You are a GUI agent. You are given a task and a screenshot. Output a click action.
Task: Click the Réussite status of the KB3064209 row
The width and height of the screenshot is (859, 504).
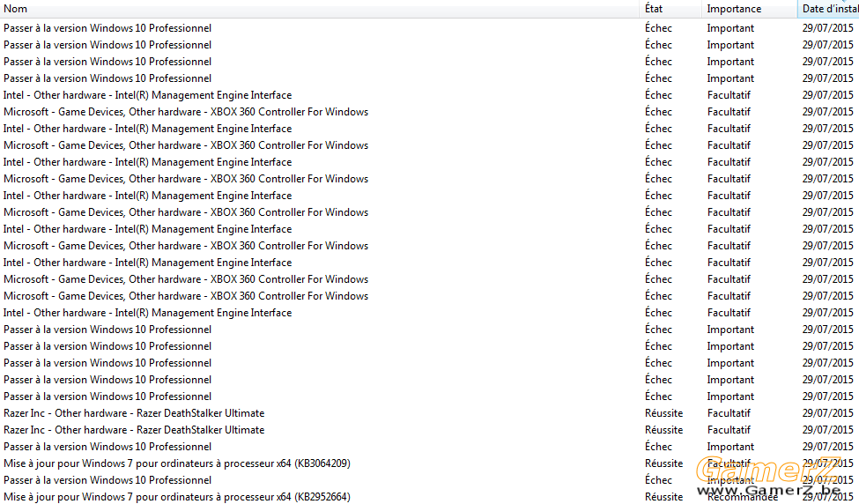(x=664, y=463)
